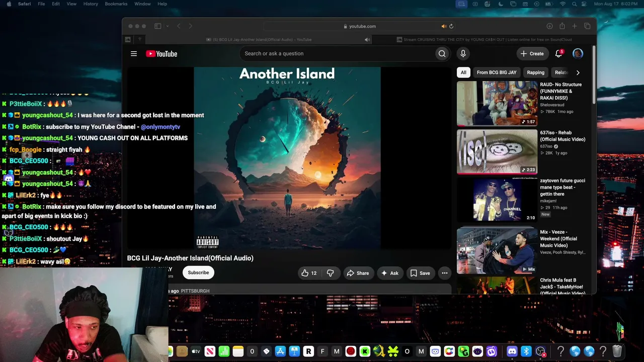This screenshot has height=362, width=644.
Task: Mute audio from the Safari address bar
Action: [x=444, y=26]
